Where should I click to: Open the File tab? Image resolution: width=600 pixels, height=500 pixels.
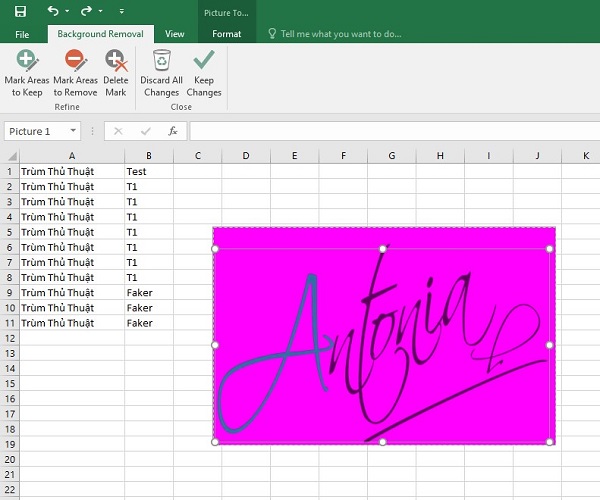click(x=22, y=34)
